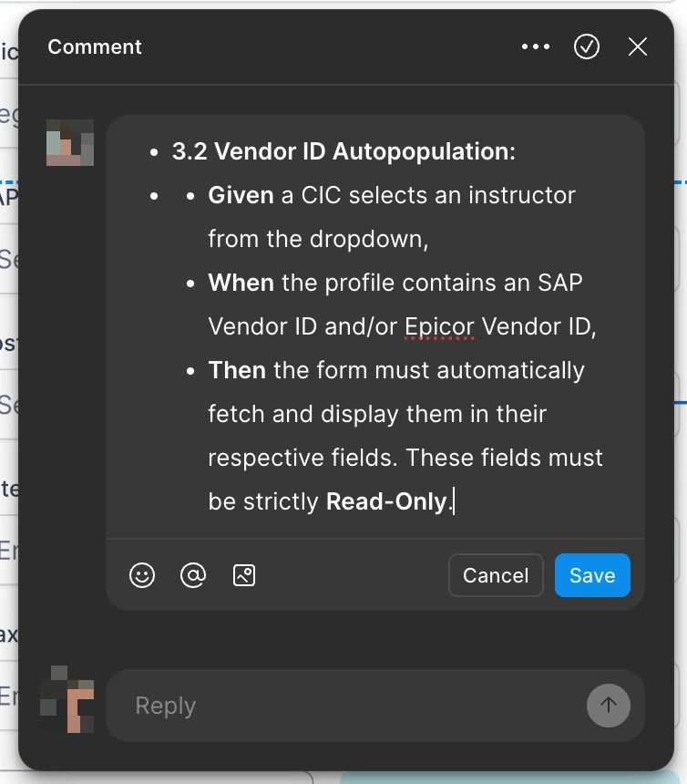Click the reply author's avatar

click(x=67, y=699)
